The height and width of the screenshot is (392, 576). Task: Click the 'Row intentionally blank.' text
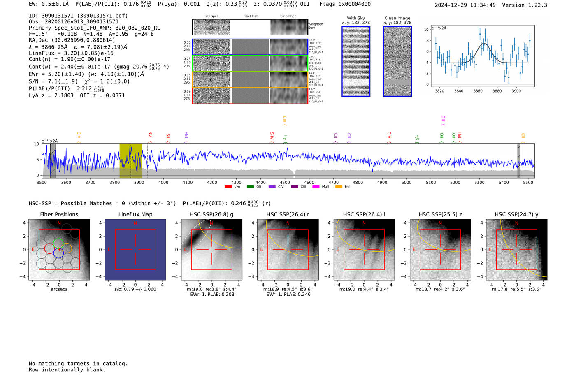pyautogui.click(x=67, y=370)
